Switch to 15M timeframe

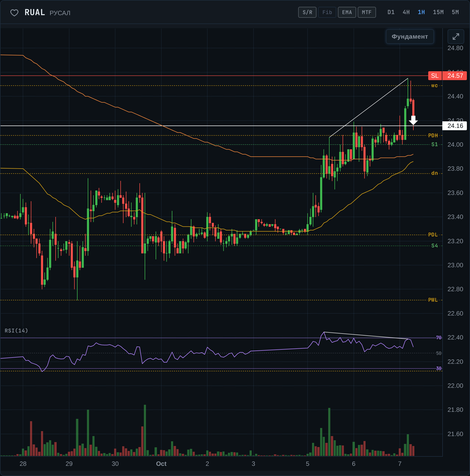[x=438, y=12]
